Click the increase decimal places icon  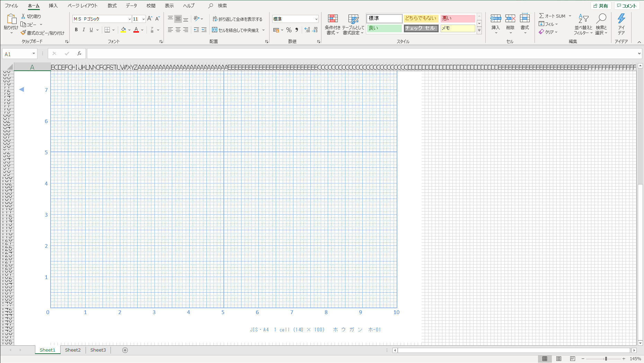point(307,30)
